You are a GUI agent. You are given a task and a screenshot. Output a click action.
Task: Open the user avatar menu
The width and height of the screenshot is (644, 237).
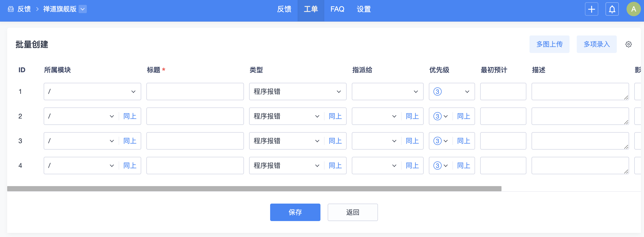coord(633,9)
